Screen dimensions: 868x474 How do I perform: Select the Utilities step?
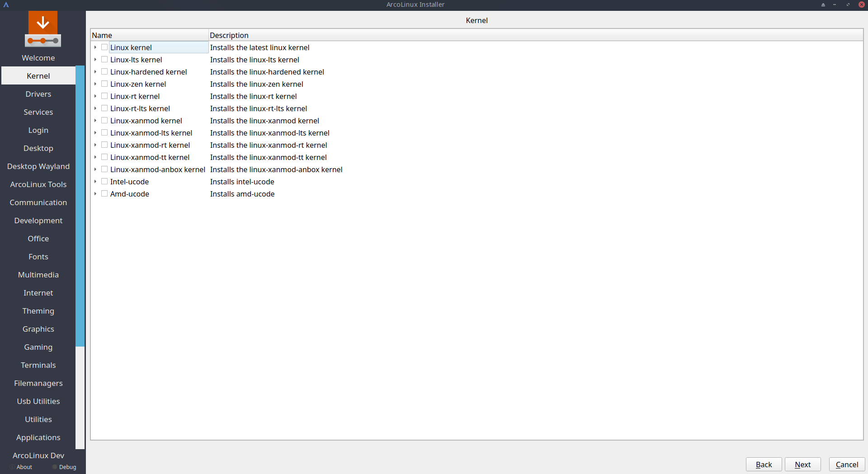tap(38, 419)
